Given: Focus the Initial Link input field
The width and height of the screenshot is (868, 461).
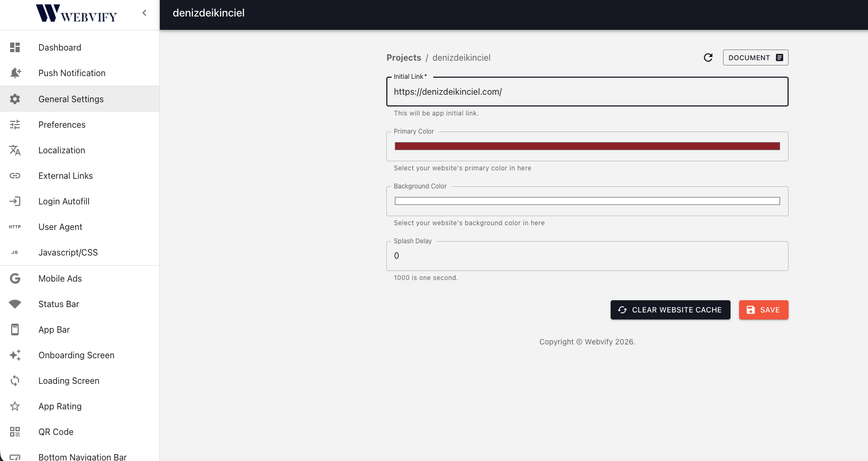Looking at the screenshot, I should tap(587, 92).
